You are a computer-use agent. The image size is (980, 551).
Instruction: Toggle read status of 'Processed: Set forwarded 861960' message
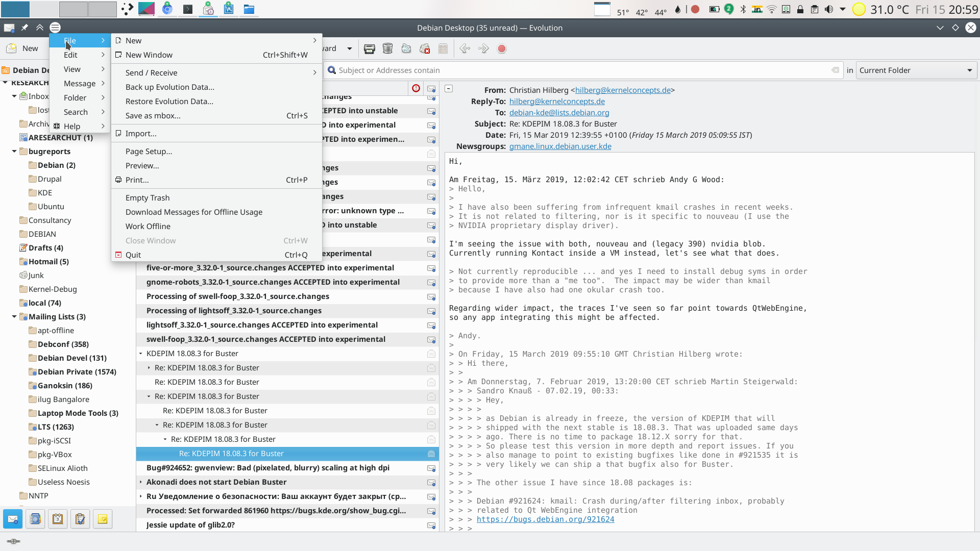[x=431, y=511]
